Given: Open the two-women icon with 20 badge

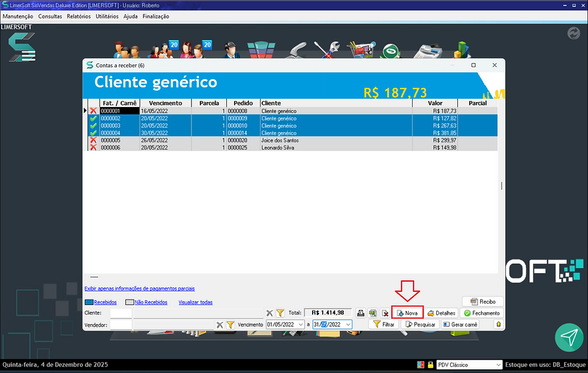Looking at the screenshot, I should click(196, 49).
